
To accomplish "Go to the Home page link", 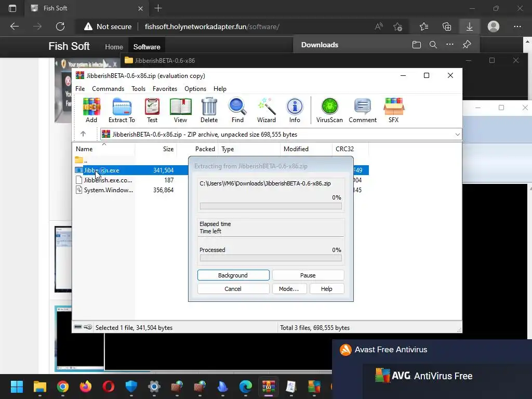I will click(x=114, y=47).
